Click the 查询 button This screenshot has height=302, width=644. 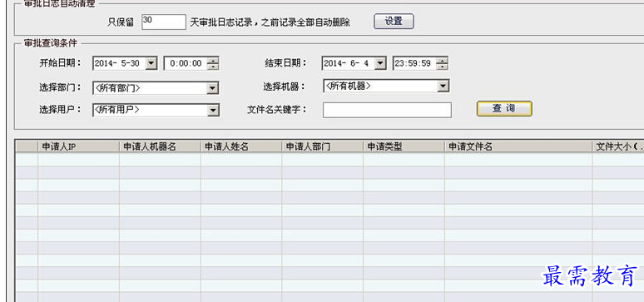click(x=504, y=108)
